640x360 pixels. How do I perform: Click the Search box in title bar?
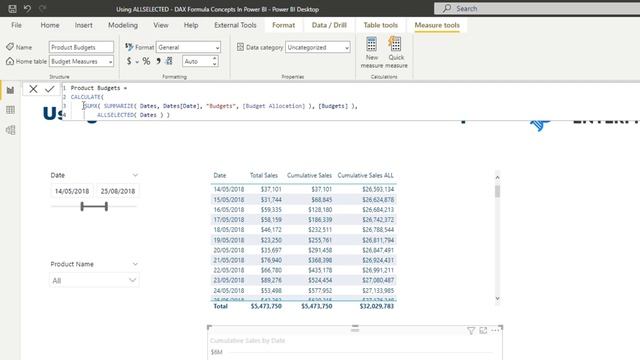(x=537, y=8)
